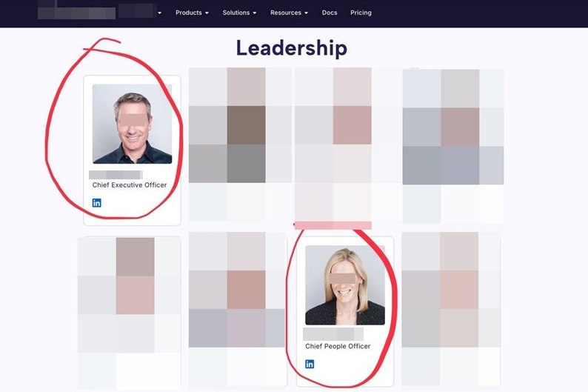Open the Pricing page
This screenshot has width=588, height=392.
(x=361, y=13)
